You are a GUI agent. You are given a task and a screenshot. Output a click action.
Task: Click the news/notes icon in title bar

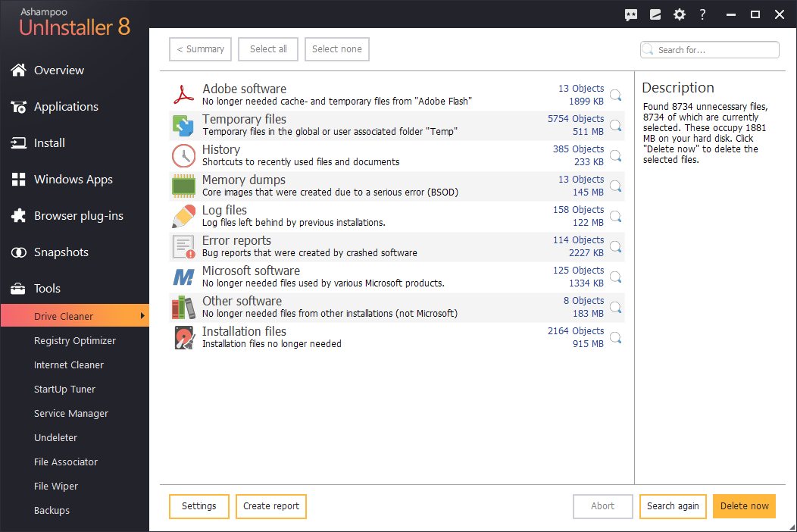[x=655, y=14]
